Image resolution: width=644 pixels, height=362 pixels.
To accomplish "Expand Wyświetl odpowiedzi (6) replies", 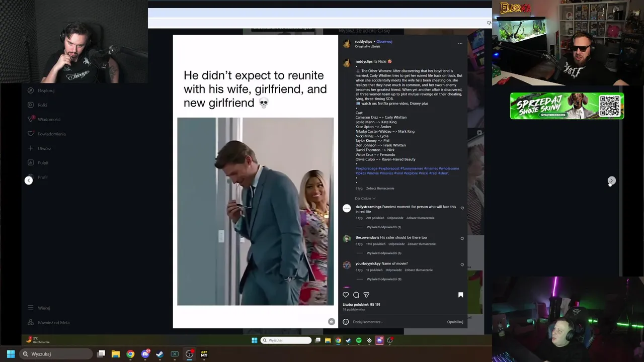I will point(384,253).
